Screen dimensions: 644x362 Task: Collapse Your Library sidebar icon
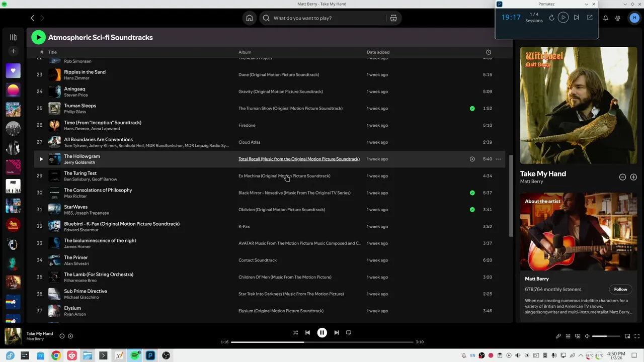point(13,37)
